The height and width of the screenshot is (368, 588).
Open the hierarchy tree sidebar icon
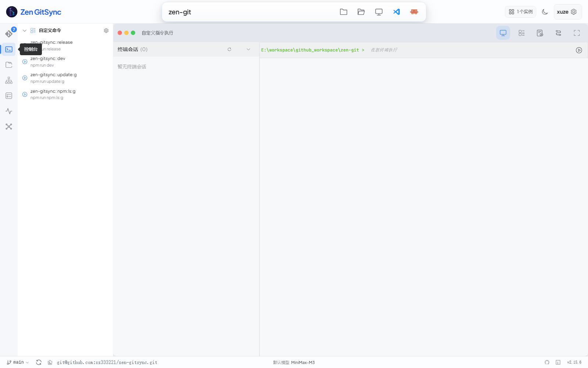click(x=9, y=80)
